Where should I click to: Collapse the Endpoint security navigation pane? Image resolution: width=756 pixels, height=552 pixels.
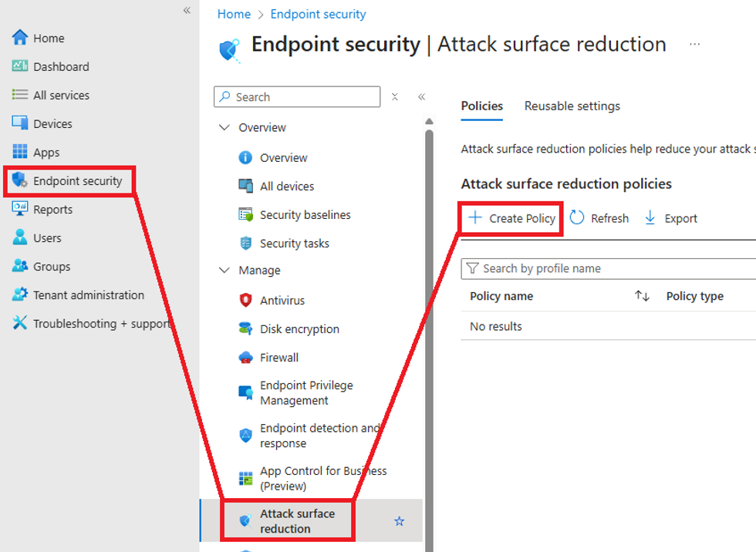click(421, 97)
